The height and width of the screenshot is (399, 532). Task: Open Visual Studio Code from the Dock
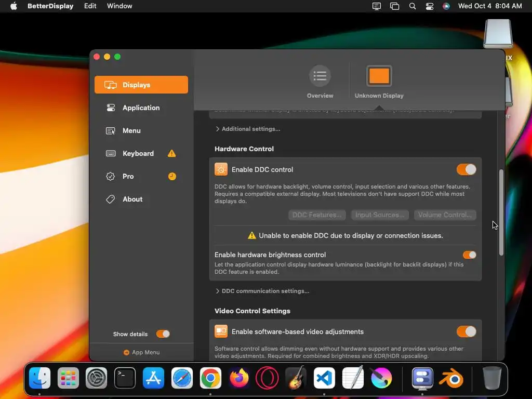tap(324, 378)
